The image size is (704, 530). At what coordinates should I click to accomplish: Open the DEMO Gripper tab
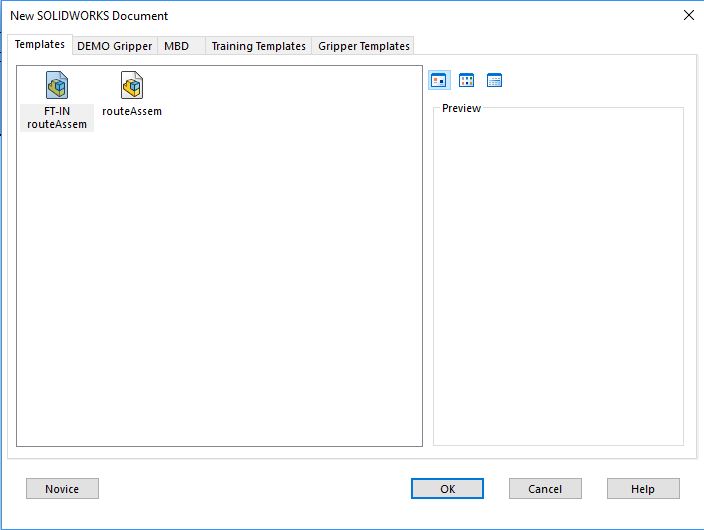114,46
